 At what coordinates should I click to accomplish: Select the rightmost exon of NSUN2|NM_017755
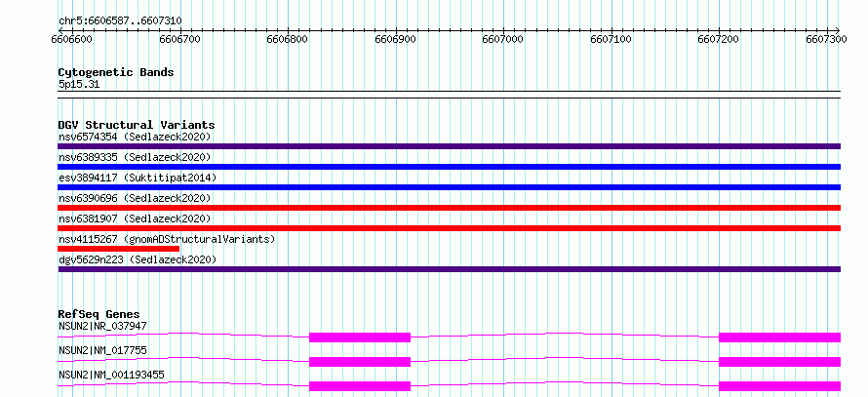tap(780, 362)
